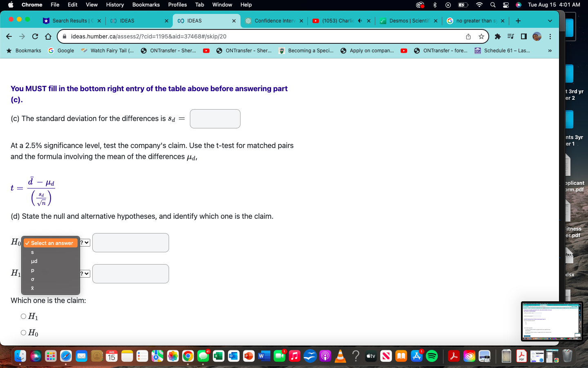
Task: Switch to the Desmos Scientific tab
Action: coord(408,20)
